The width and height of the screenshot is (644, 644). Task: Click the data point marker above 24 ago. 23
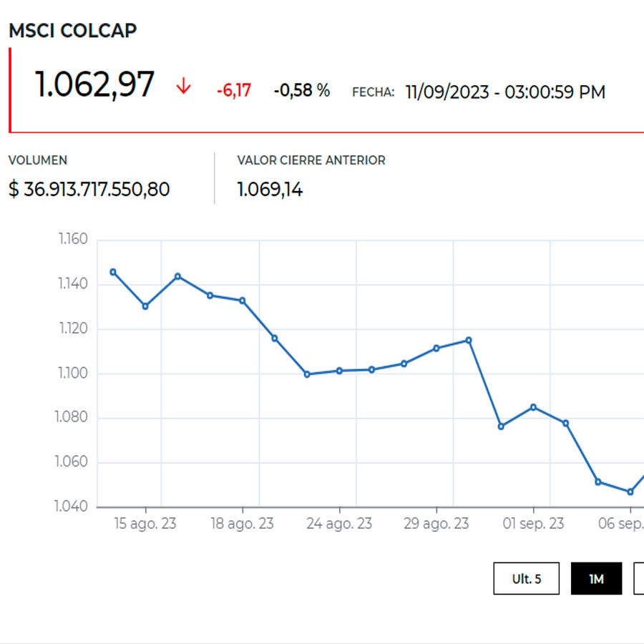[339, 370]
